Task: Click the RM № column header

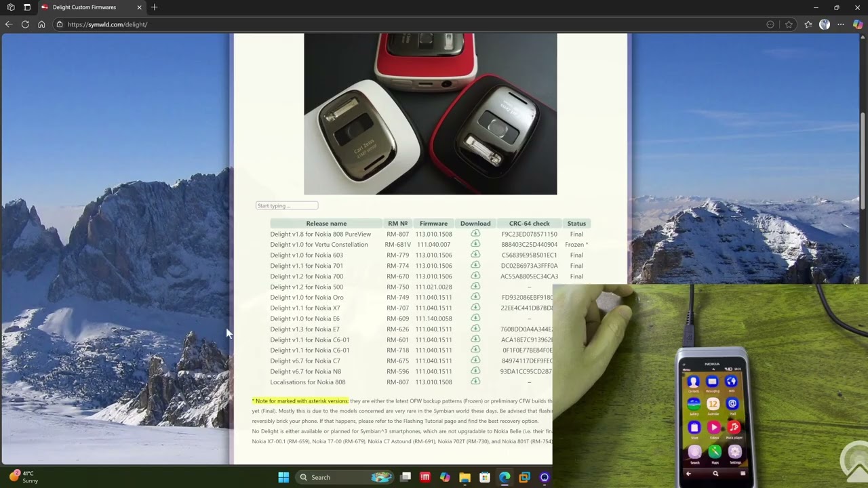Action: point(398,223)
